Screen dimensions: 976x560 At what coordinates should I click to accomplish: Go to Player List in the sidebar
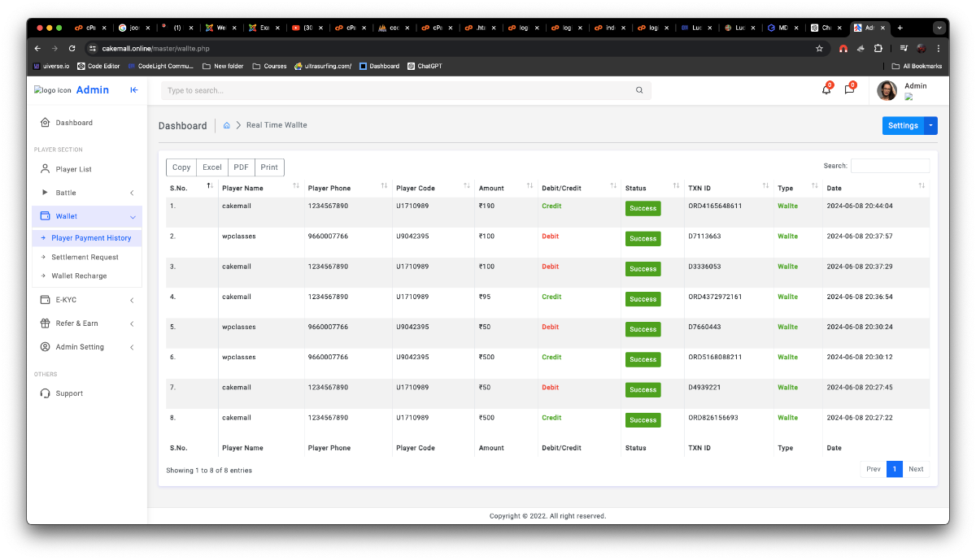click(x=73, y=169)
